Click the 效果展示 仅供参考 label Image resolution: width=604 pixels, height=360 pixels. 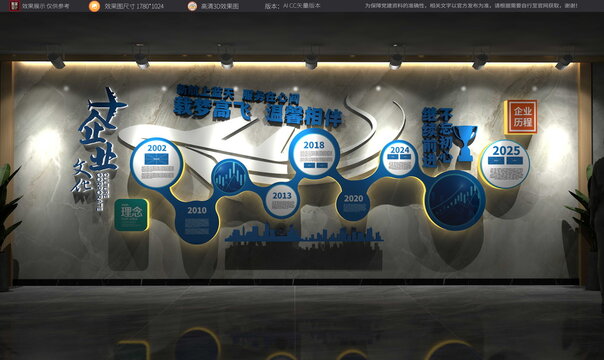[45, 6]
